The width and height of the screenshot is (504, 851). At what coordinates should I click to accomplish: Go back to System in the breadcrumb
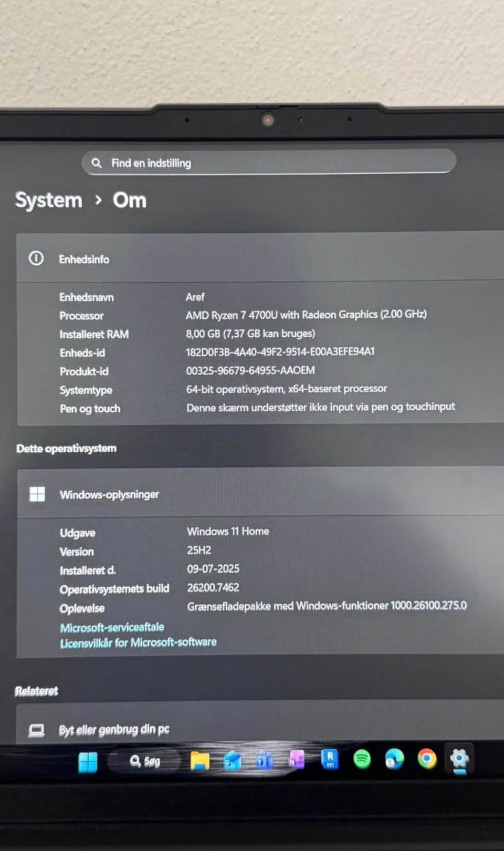click(48, 200)
